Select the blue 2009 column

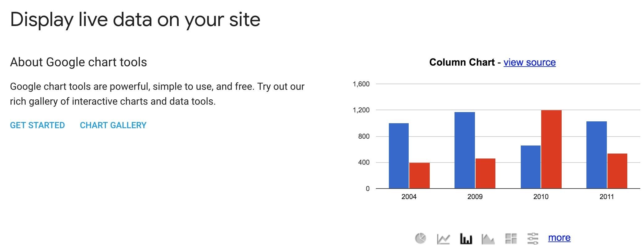(465, 150)
